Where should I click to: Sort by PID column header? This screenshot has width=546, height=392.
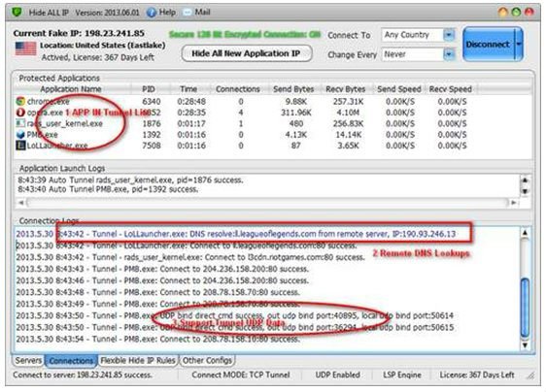click(x=149, y=89)
